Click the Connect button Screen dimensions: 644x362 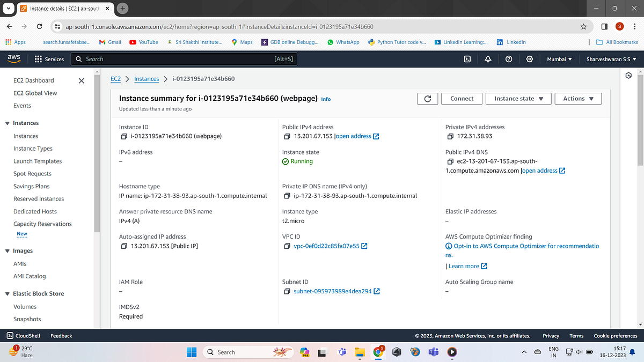click(461, 98)
